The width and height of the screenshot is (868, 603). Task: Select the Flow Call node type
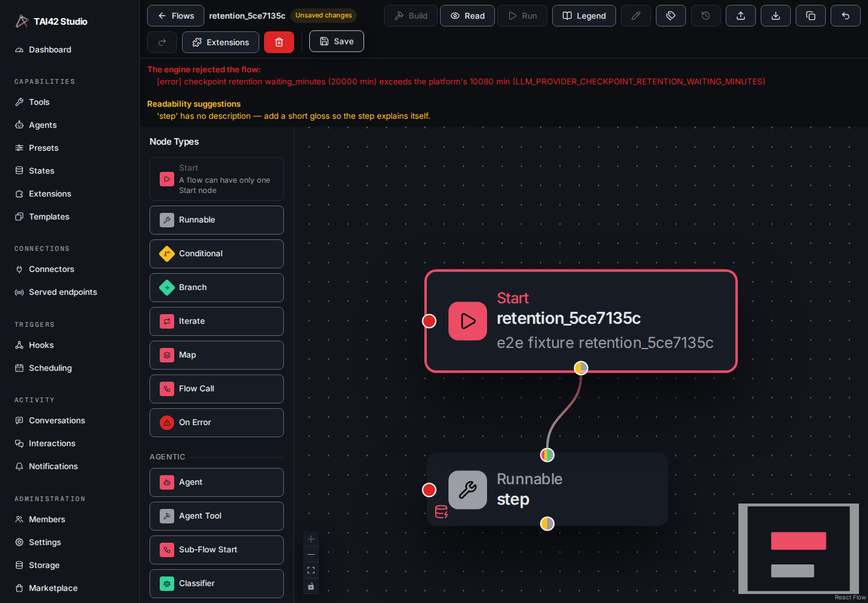point(216,389)
